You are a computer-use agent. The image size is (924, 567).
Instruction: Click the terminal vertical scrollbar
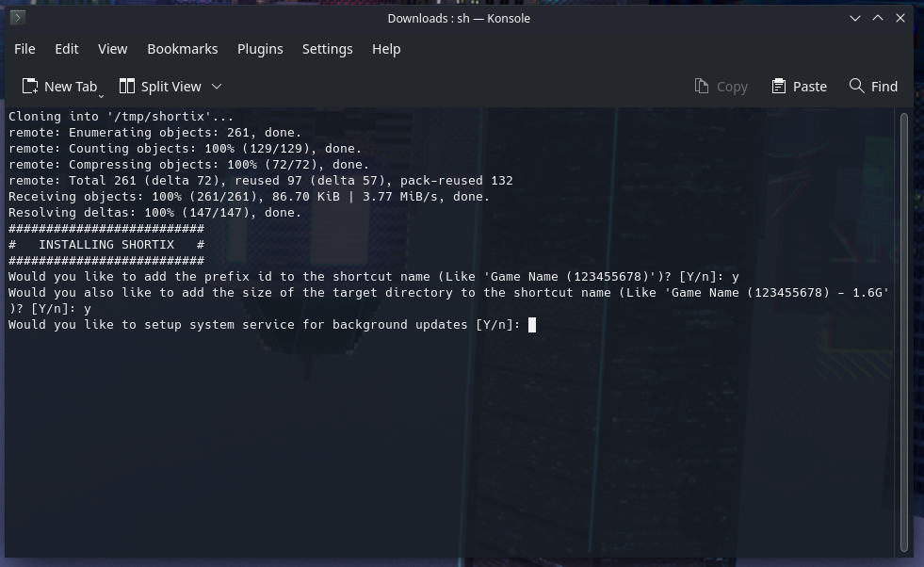tap(904, 332)
